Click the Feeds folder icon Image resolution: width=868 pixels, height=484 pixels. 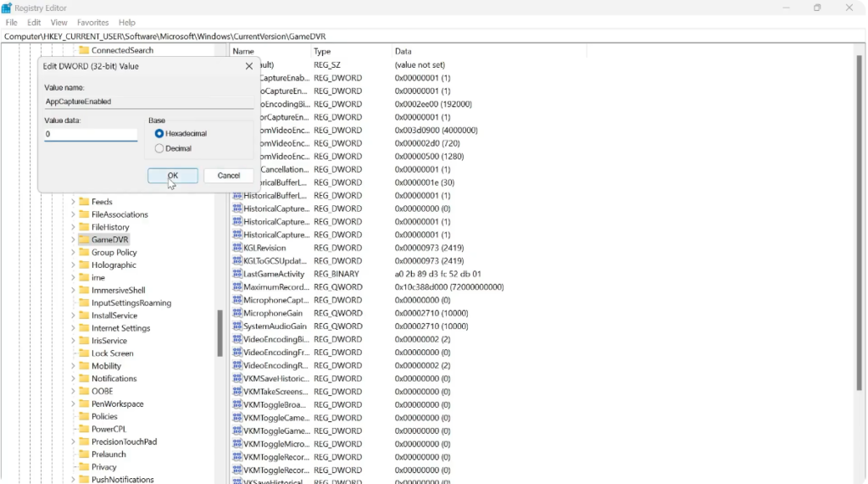pyautogui.click(x=84, y=202)
